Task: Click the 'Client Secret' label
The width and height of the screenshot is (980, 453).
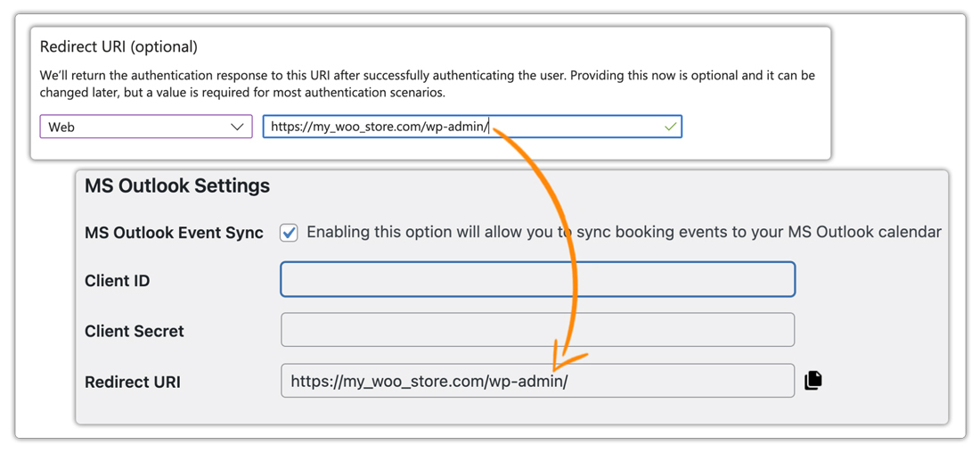Action: point(135,331)
